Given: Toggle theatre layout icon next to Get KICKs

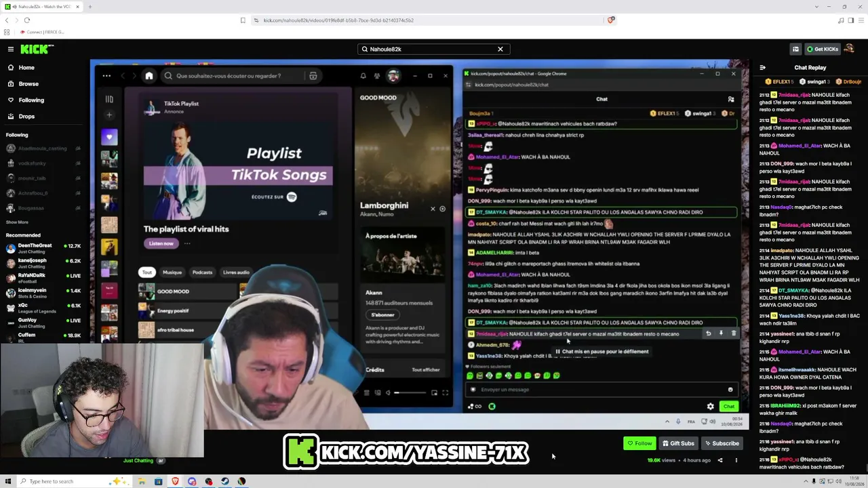Looking at the screenshot, I should coord(795,49).
